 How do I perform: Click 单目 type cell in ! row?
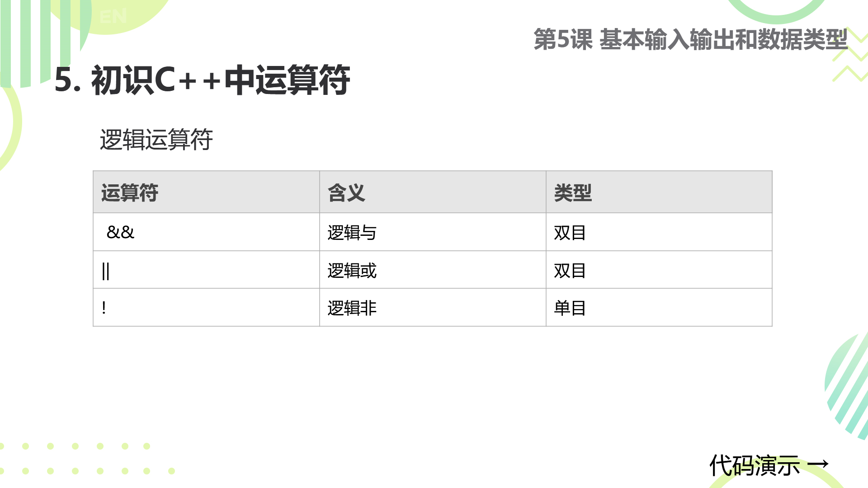coord(659,308)
